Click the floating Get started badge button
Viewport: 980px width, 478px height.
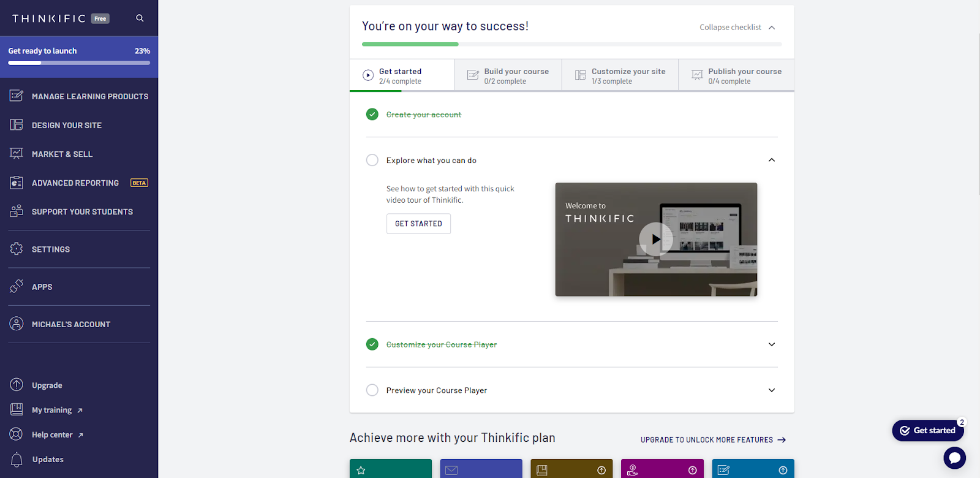click(x=928, y=430)
